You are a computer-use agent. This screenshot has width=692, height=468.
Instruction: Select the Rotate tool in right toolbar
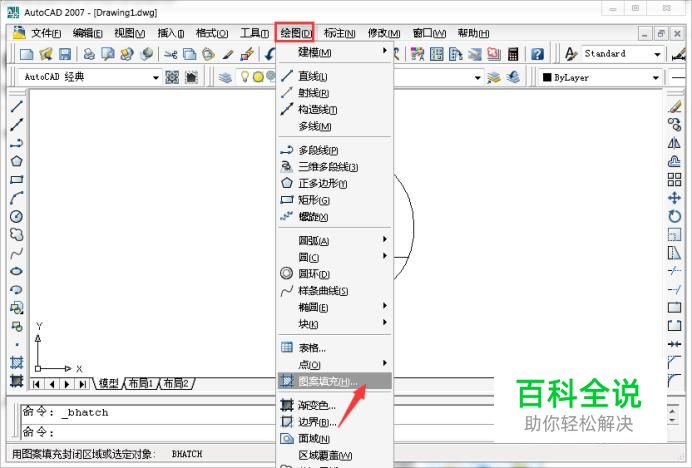click(674, 216)
